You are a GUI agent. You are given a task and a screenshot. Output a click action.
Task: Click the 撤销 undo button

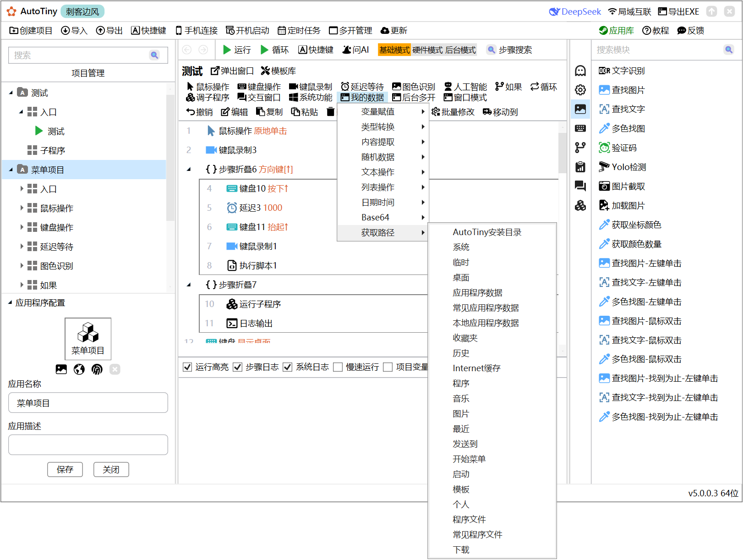coord(199,112)
